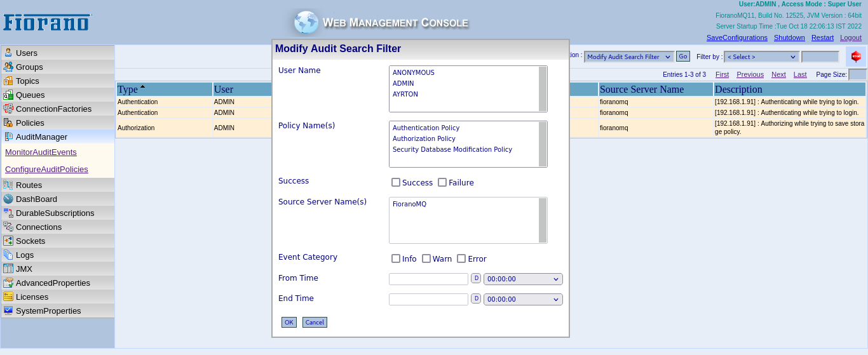The width and height of the screenshot is (868, 355).
Task: Click the Policy Names list scrollbar
Action: (x=543, y=144)
